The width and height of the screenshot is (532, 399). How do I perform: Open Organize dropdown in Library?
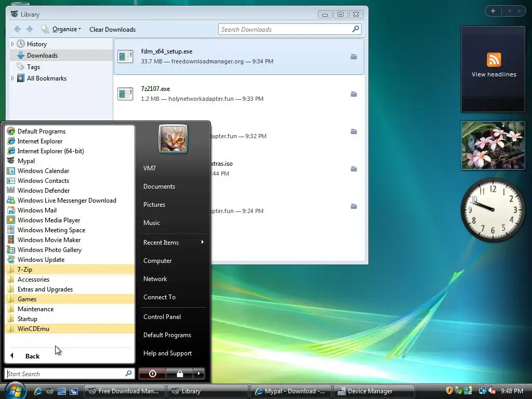coord(61,29)
